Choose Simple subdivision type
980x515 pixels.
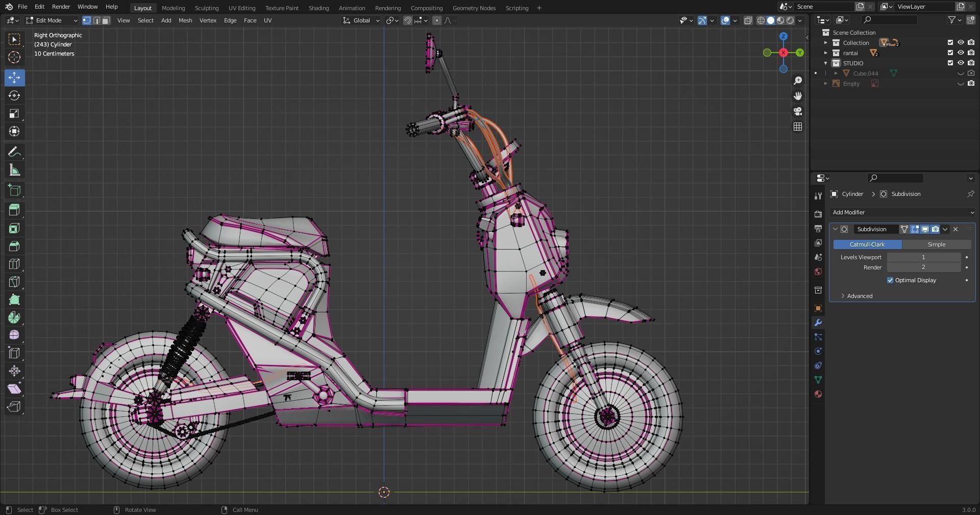tap(937, 244)
